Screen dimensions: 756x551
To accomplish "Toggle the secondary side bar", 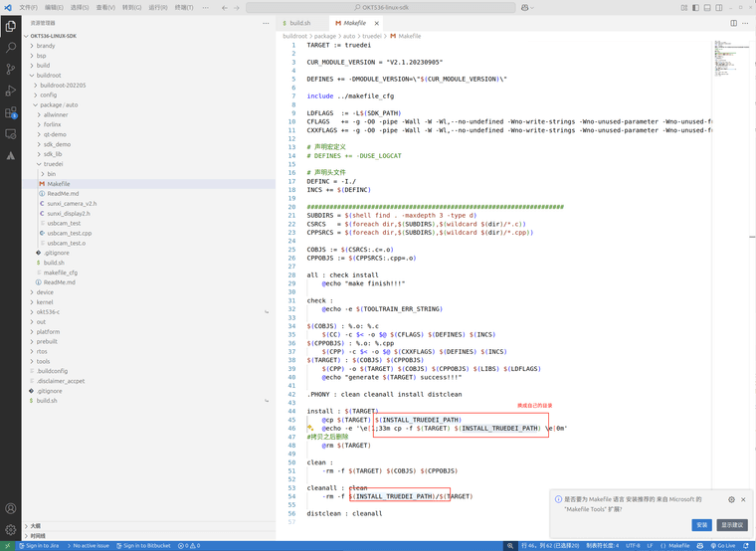I will click(x=719, y=8).
